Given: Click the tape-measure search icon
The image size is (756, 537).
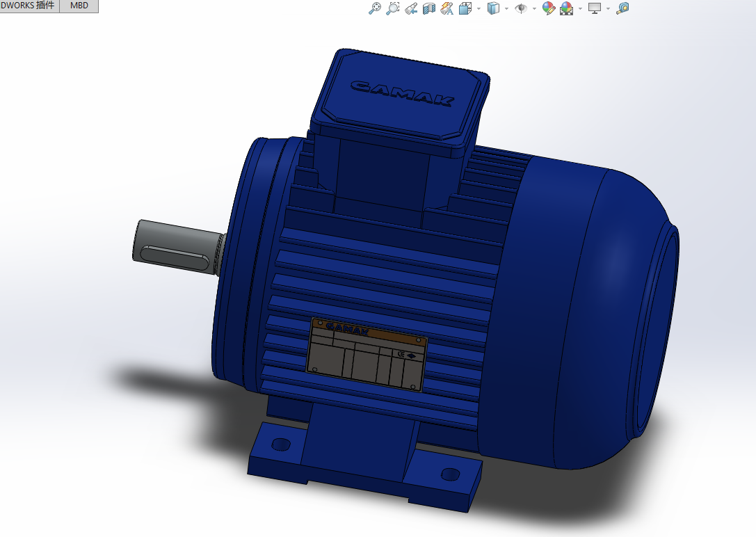Looking at the screenshot, I should coord(622,8).
